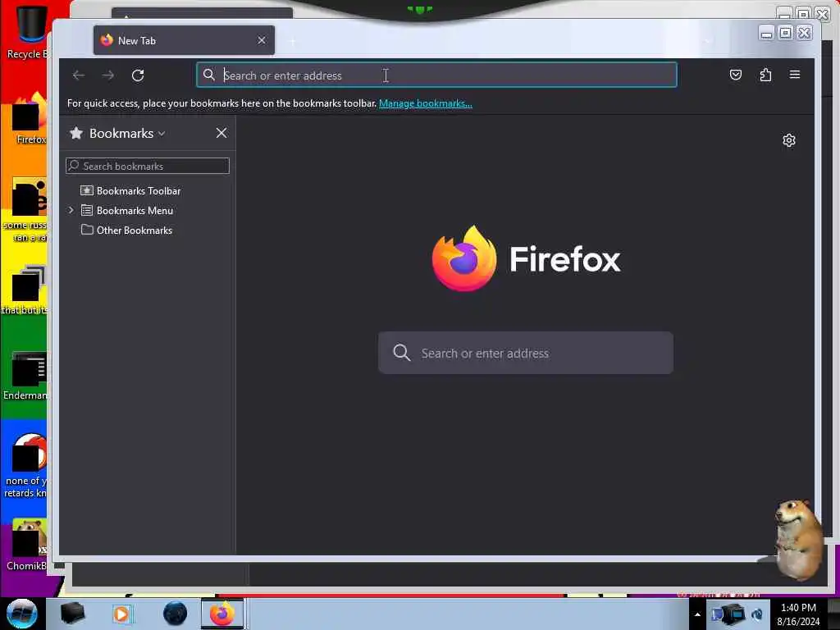Open a new tab with plus button

pyautogui.click(x=293, y=41)
